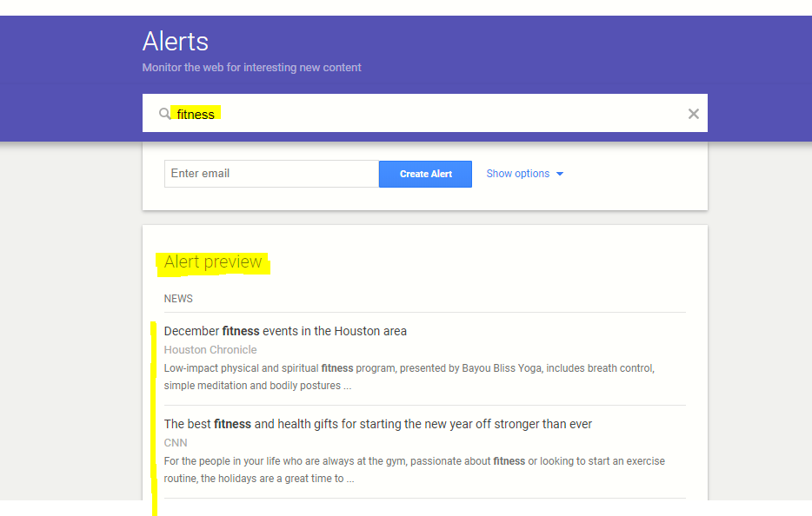The height and width of the screenshot is (516, 812).
Task: Click the Alerts page title
Action: (x=176, y=42)
